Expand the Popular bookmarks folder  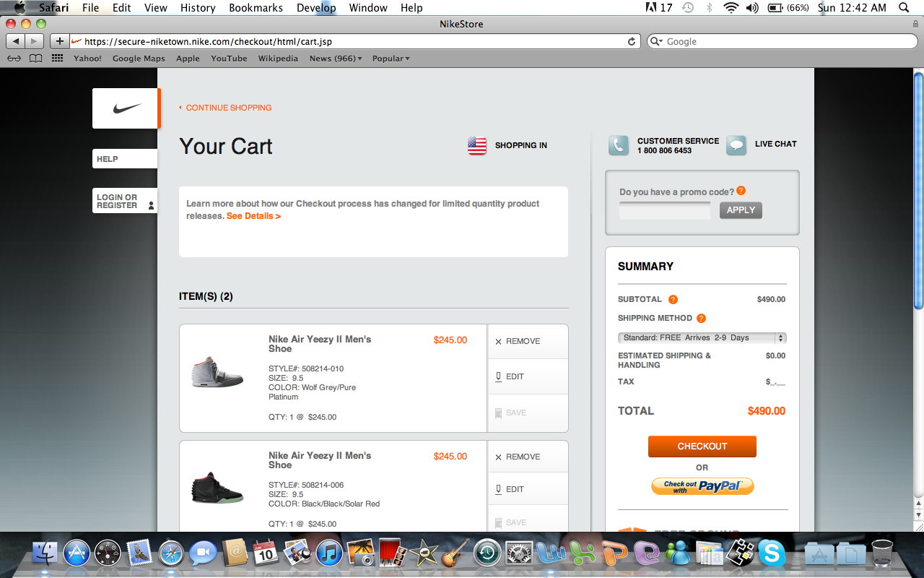(391, 59)
